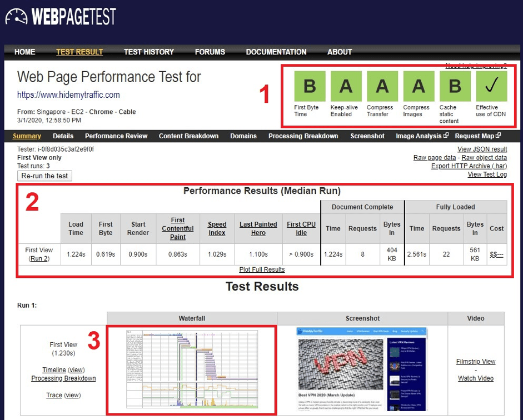Viewport: 523px width, 420px height.
Task: Click the $$--- cost link
Action: 497,254
